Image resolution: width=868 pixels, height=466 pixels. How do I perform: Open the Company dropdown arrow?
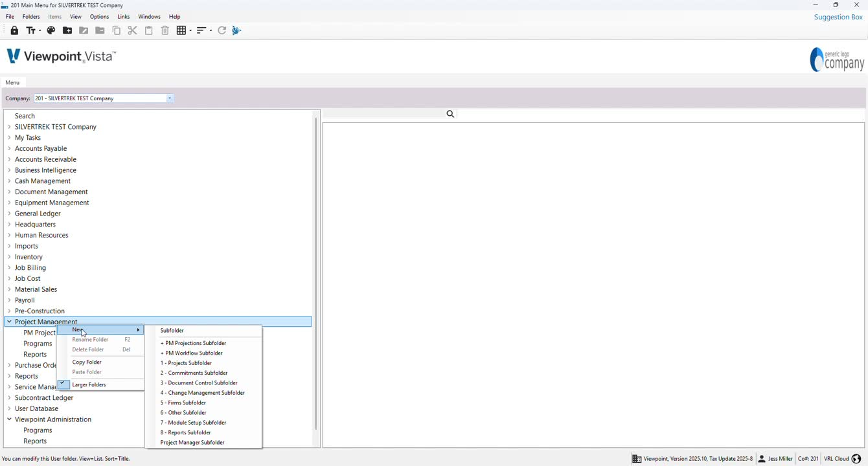pos(170,98)
